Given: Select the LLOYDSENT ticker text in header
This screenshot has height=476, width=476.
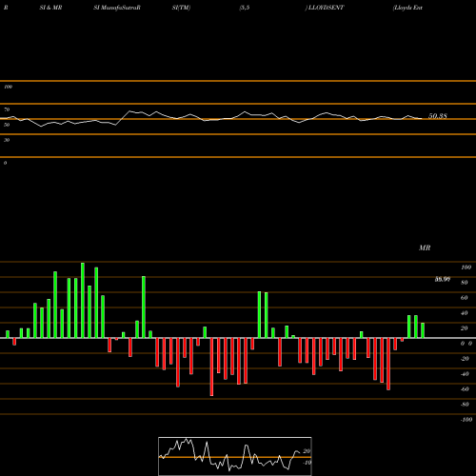Looking at the screenshot, I should (x=326, y=8).
